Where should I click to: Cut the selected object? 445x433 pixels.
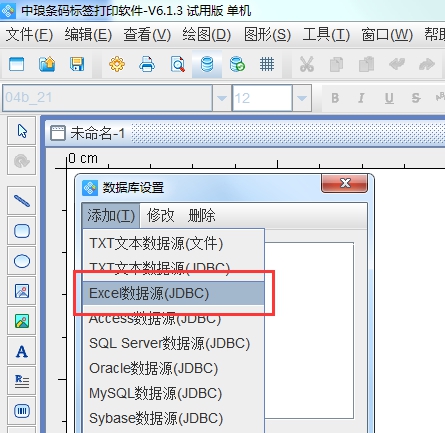click(x=307, y=64)
